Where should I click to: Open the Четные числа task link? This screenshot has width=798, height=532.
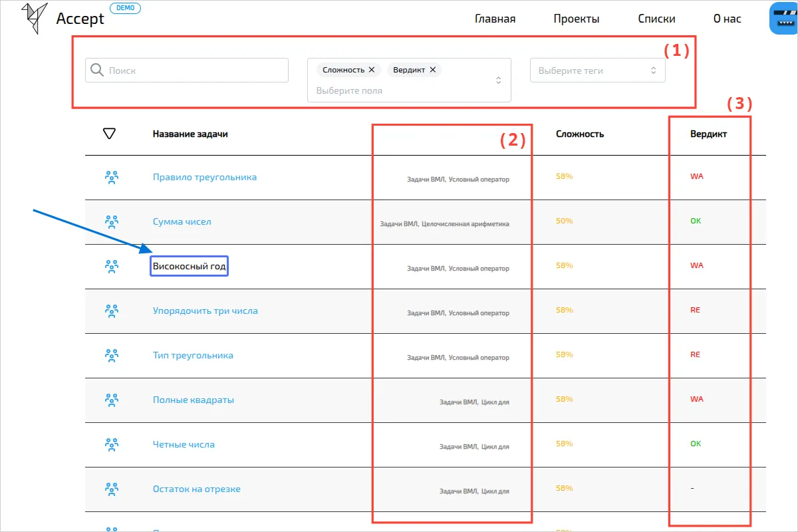pos(184,444)
